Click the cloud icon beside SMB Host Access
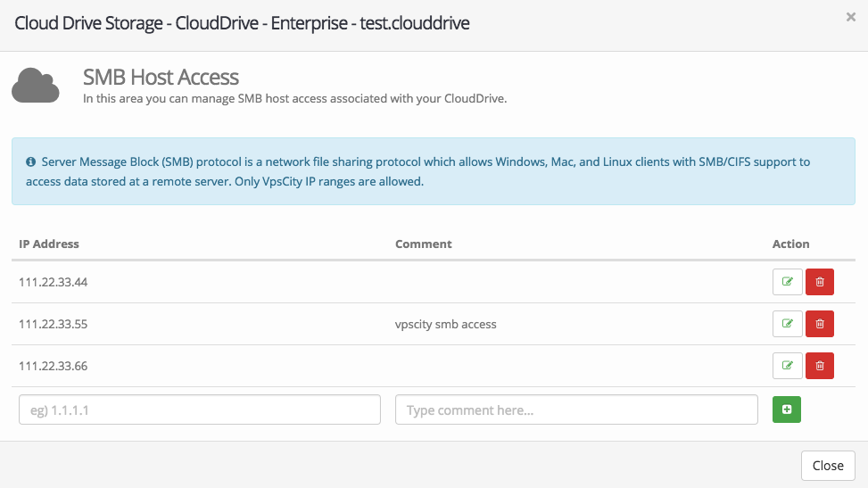 36,87
